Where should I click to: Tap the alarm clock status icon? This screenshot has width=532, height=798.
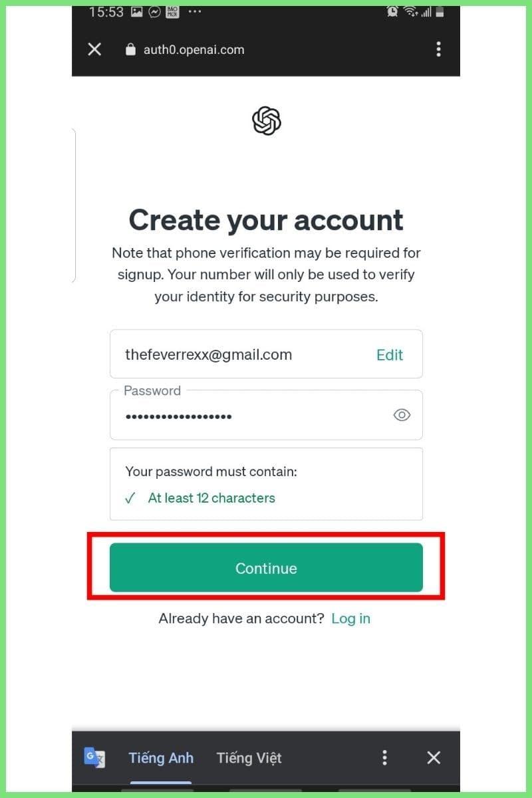[392, 11]
